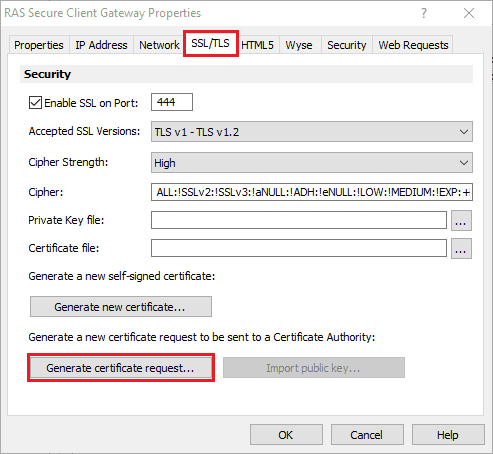This screenshot has height=454, width=493.
Task: Click the Enable SSL on Port label
Action: tap(91, 103)
